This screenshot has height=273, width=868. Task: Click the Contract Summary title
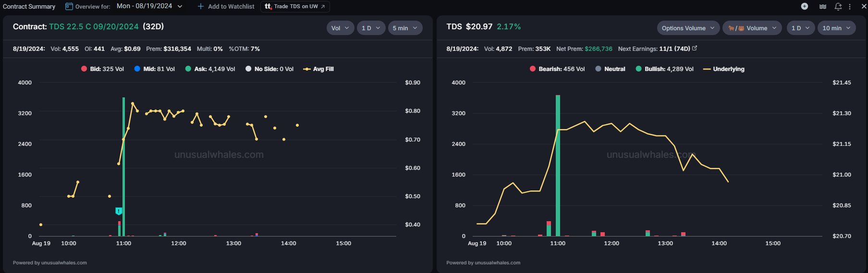[x=29, y=6]
